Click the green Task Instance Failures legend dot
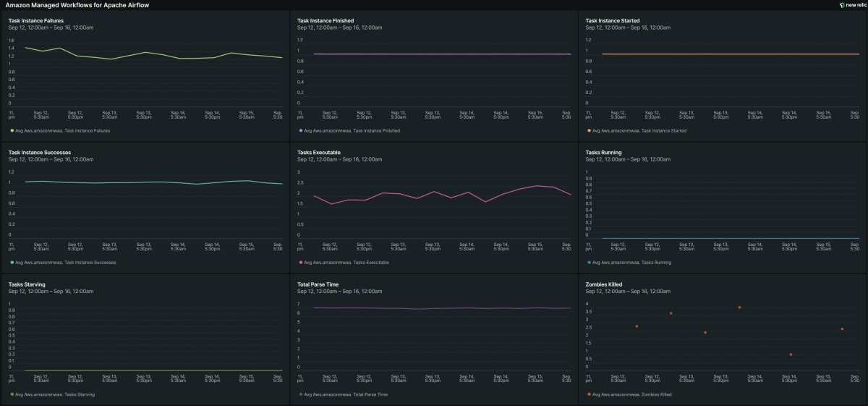This screenshot has height=406, width=868. [x=12, y=131]
